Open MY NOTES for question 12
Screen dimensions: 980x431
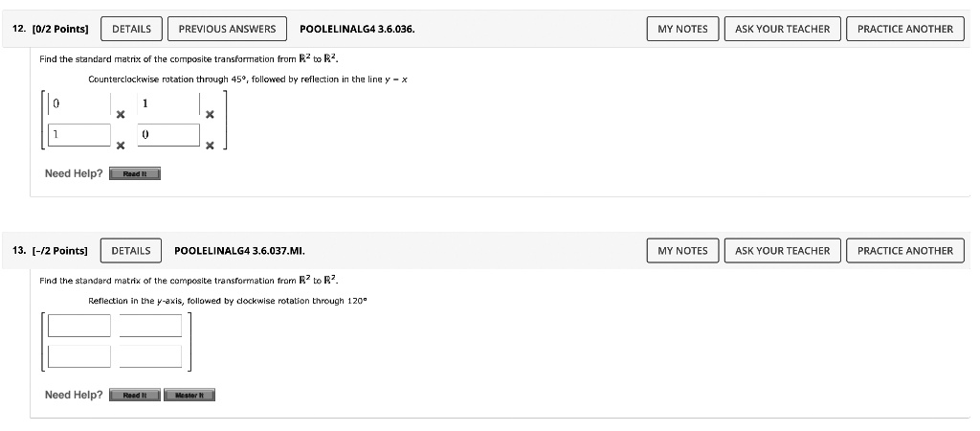pos(682,29)
